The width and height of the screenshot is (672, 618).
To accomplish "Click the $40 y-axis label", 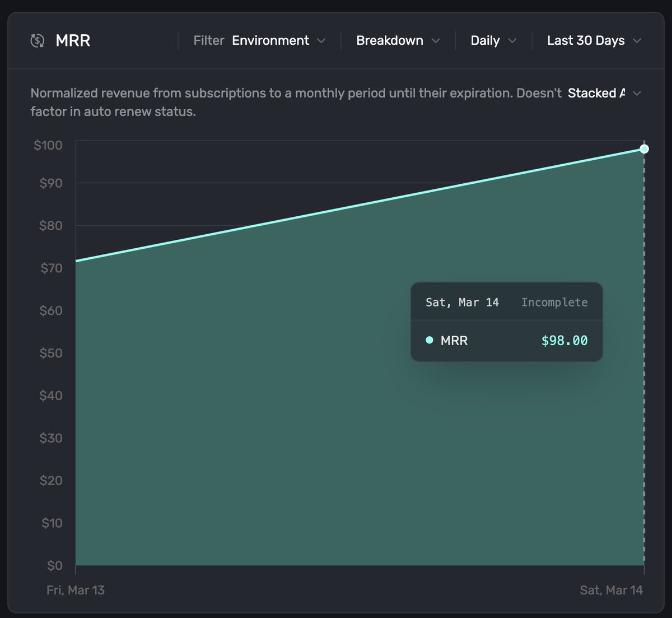I will point(51,396).
